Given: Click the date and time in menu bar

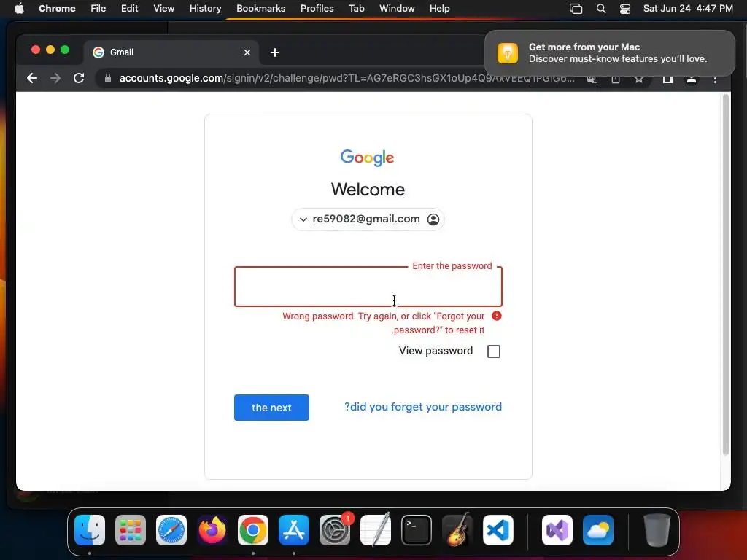Looking at the screenshot, I should [x=688, y=9].
